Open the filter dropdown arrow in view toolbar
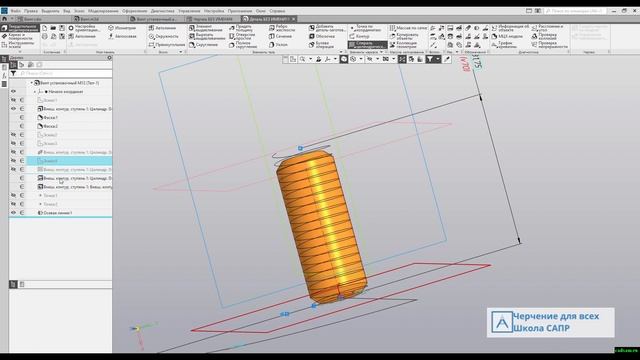Viewport: 640px width, 360px height. 438,59
